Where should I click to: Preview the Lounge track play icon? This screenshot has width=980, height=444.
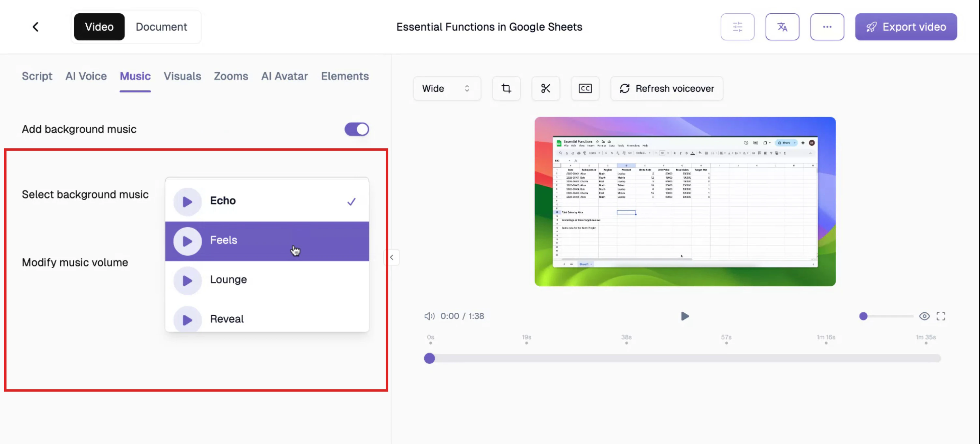[187, 280]
